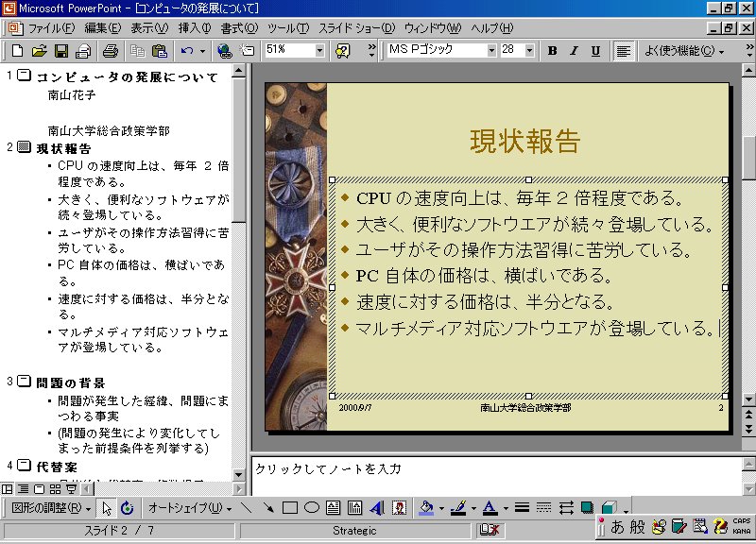
Task: Select the Rectangle drawing tool
Action: click(290, 507)
